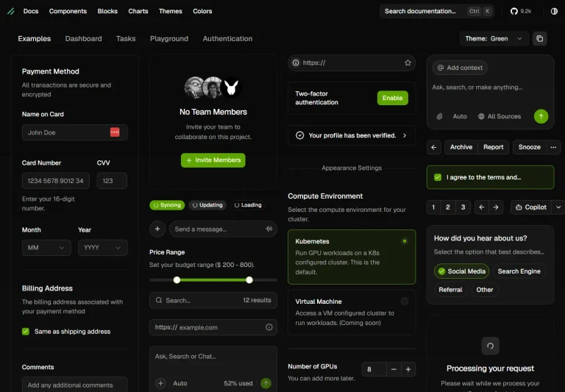Switch to the Dashboard tab

(x=84, y=38)
